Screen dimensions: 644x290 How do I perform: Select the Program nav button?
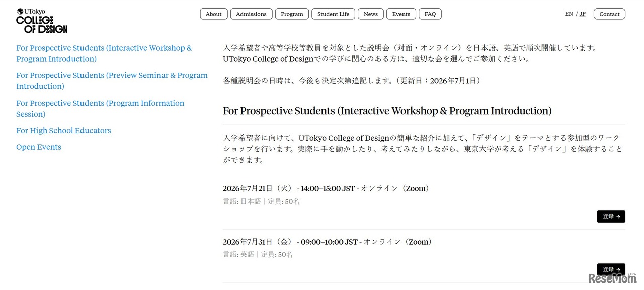coord(292,14)
